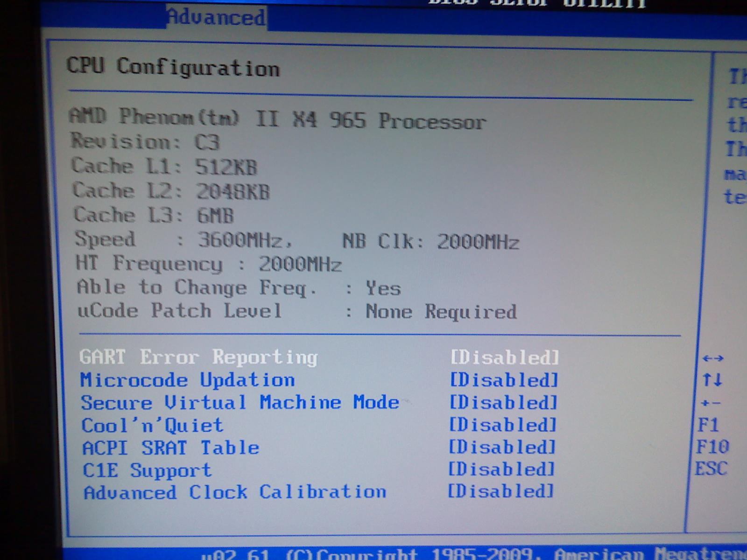
Task: Select the Advanced tab
Action: tap(217, 17)
